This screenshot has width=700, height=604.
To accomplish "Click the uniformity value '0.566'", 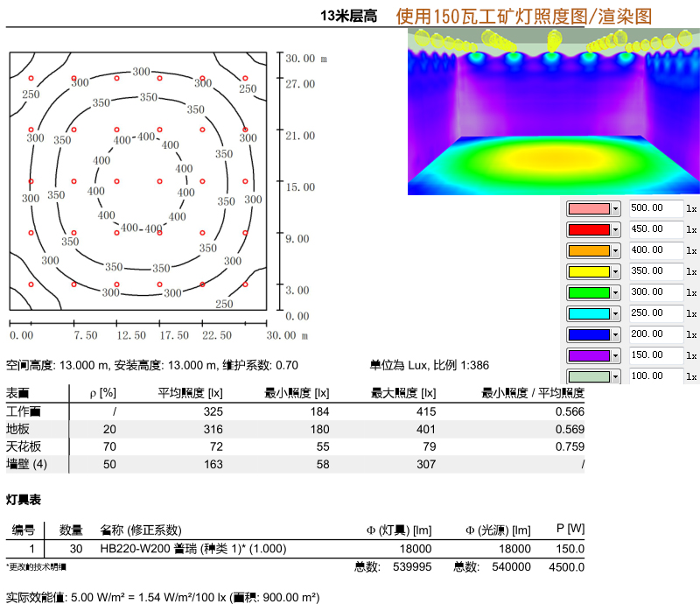I will tap(570, 411).
